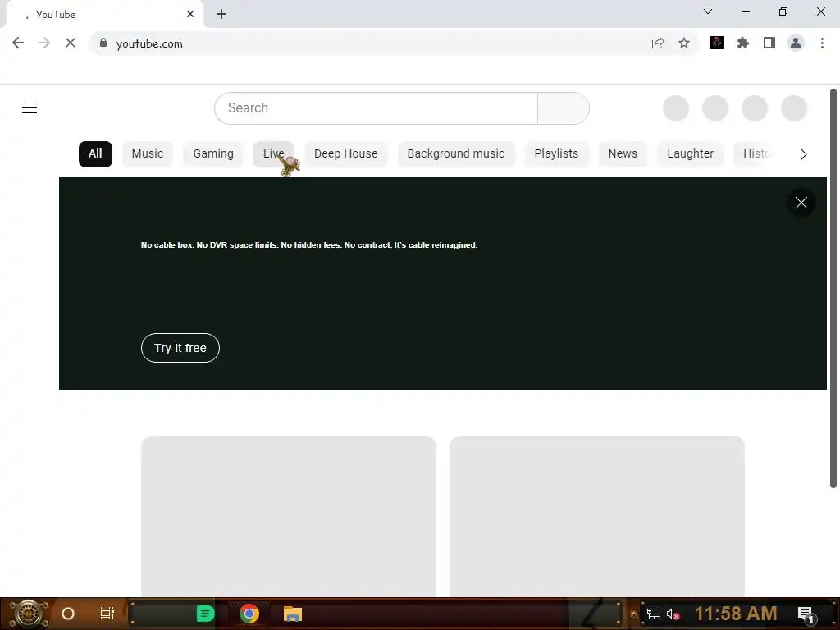840x630 pixels.
Task: Click the first placeholder circle beside search
Action: pyautogui.click(x=676, y=108)
